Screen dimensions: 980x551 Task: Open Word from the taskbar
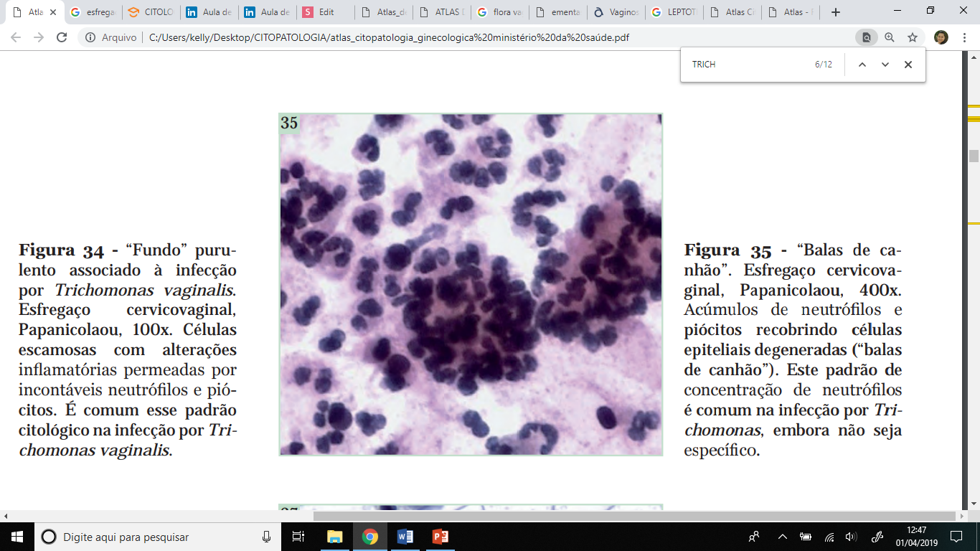[405, 537]
